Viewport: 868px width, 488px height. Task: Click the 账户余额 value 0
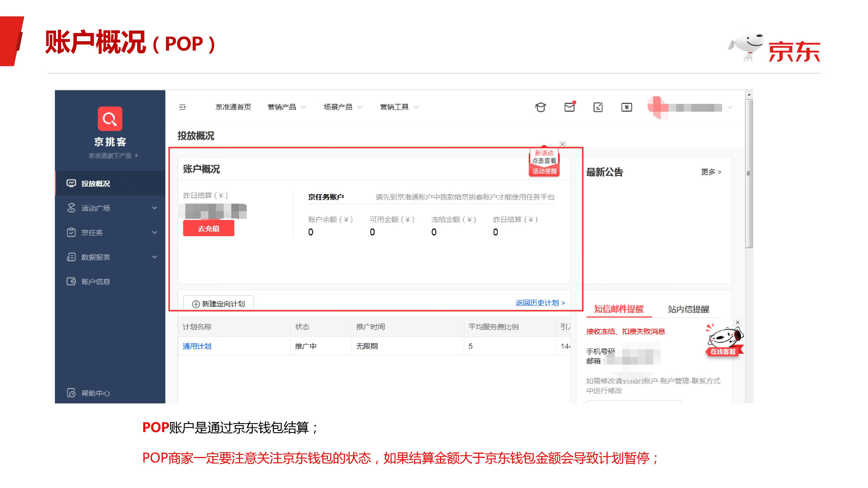coord(311,232)
